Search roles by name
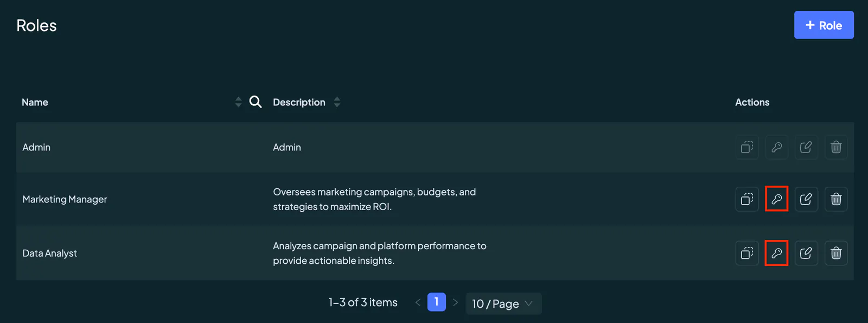Screen dimensions: 868x323 256,102
